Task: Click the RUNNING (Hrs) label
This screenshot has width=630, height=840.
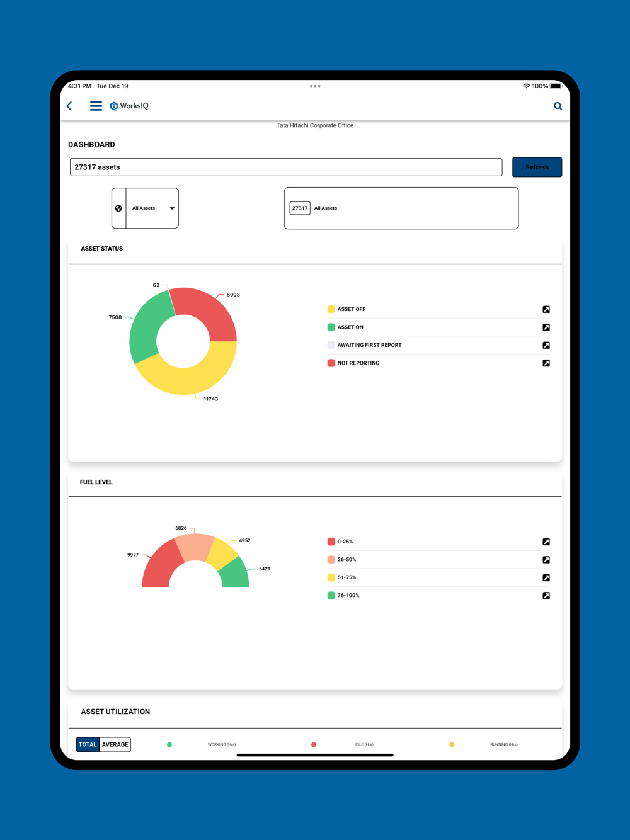Action: (x=504, y=744)
